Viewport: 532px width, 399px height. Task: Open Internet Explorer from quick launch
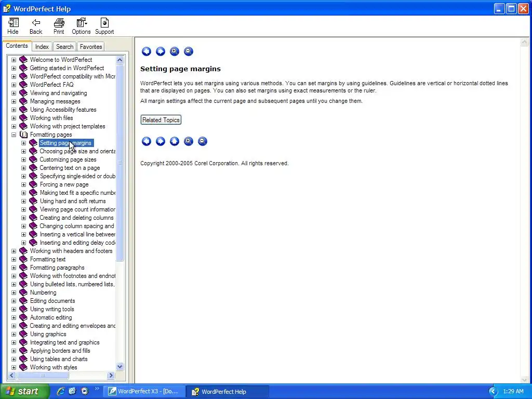tap(61, 391)
